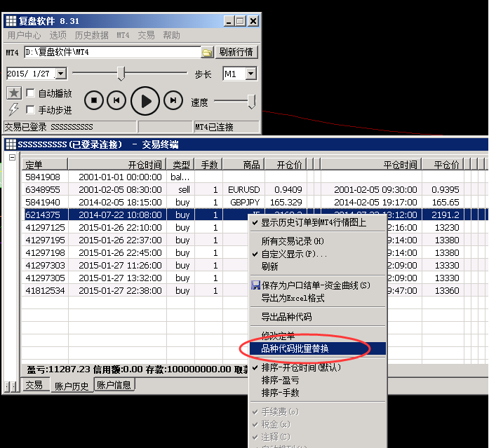This screenshot has height=448, width=489.
Task: Open the 步长 M1 dropdown
Action: [250, 74]
